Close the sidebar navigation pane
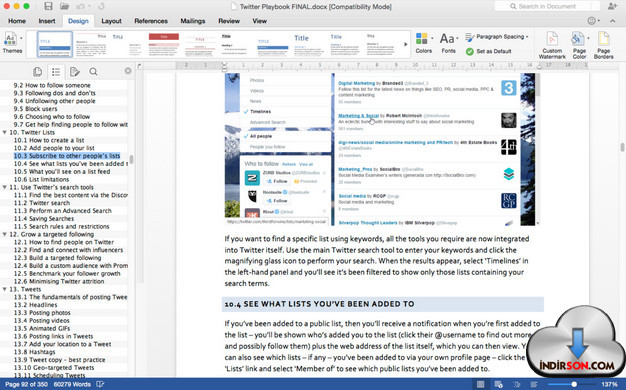This screenshot has width=626, height=390. pyautogui.click(x=128, y=71)
